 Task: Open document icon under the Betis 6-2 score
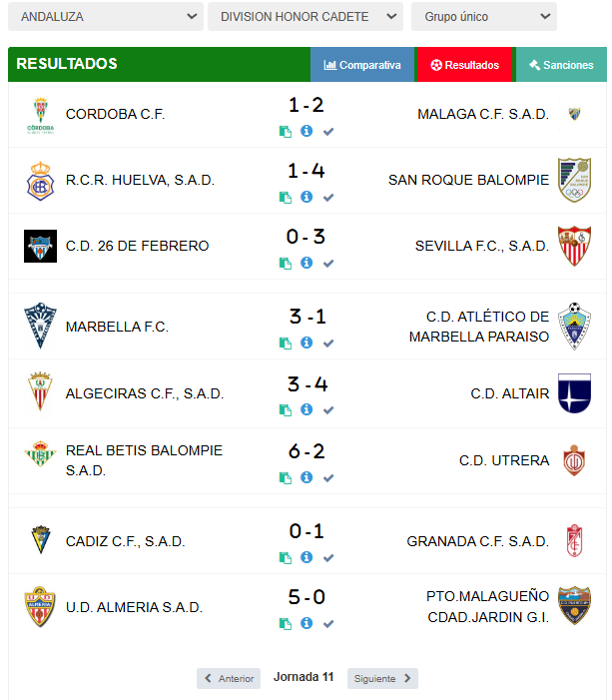tap(286, 477)
